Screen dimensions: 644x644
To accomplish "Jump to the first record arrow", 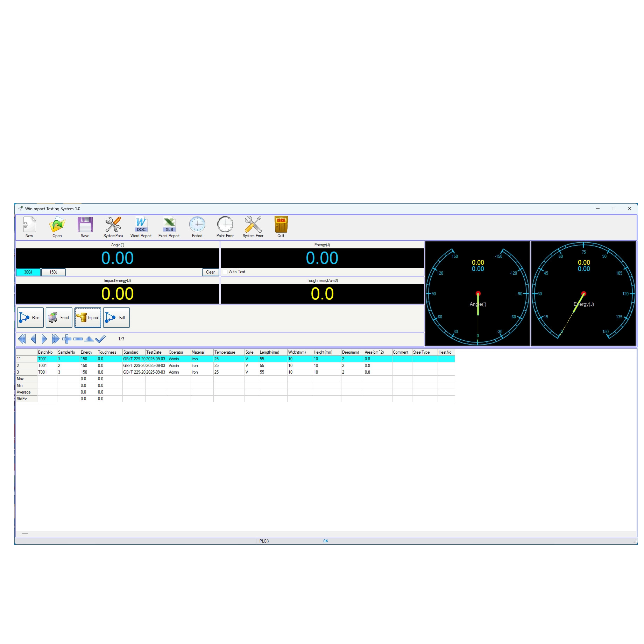I will [x=22, y=339].
